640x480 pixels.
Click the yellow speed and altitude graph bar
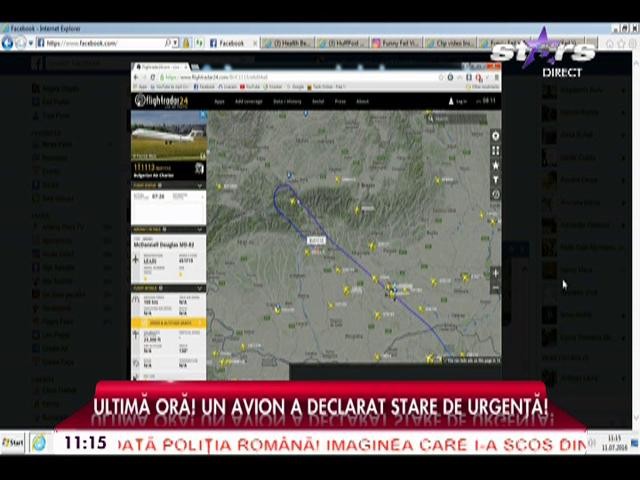[169, 323]
